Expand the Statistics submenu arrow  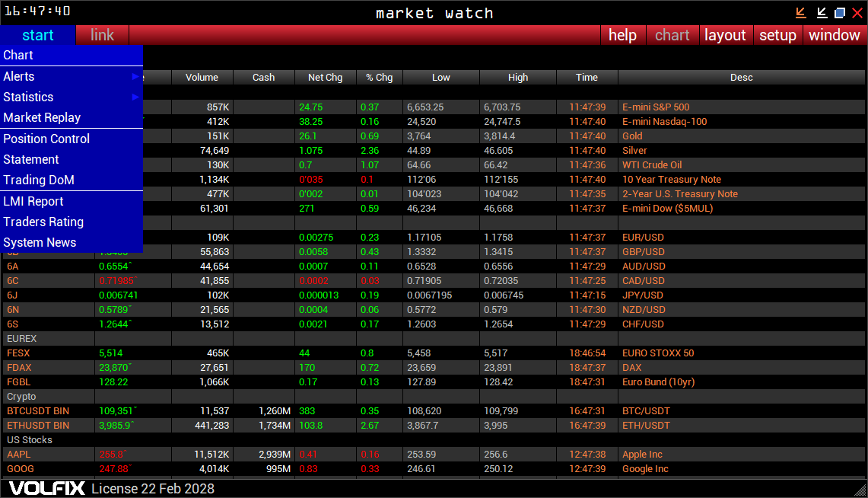pos(136,97)
